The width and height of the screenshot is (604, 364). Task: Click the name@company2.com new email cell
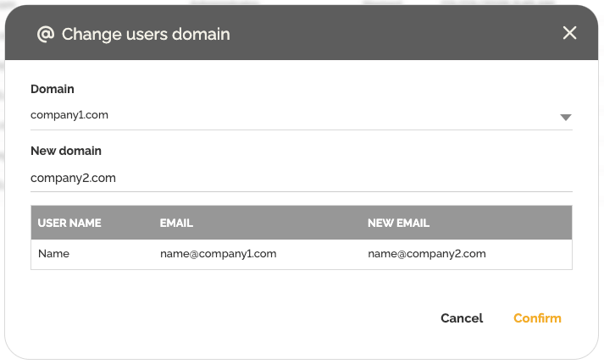(x=426, y=253)
